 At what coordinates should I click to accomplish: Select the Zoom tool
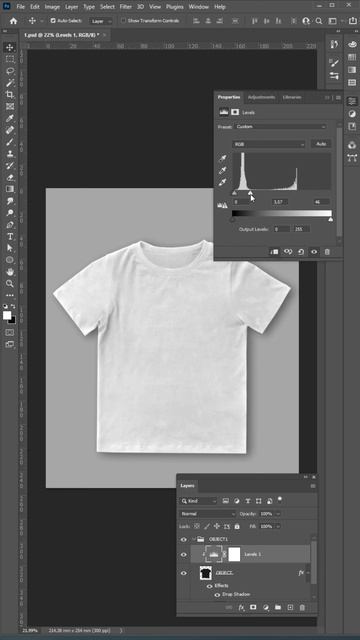click(x=10, y=283)
